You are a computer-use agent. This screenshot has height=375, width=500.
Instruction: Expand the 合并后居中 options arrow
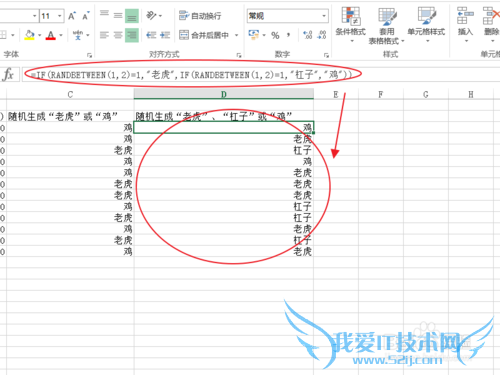tap(236, 35)
